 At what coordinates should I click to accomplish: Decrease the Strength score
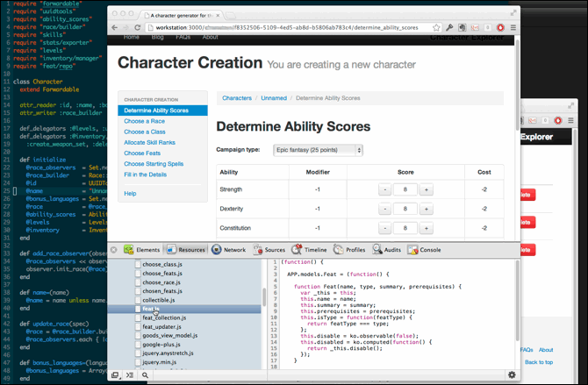(384, 189)
